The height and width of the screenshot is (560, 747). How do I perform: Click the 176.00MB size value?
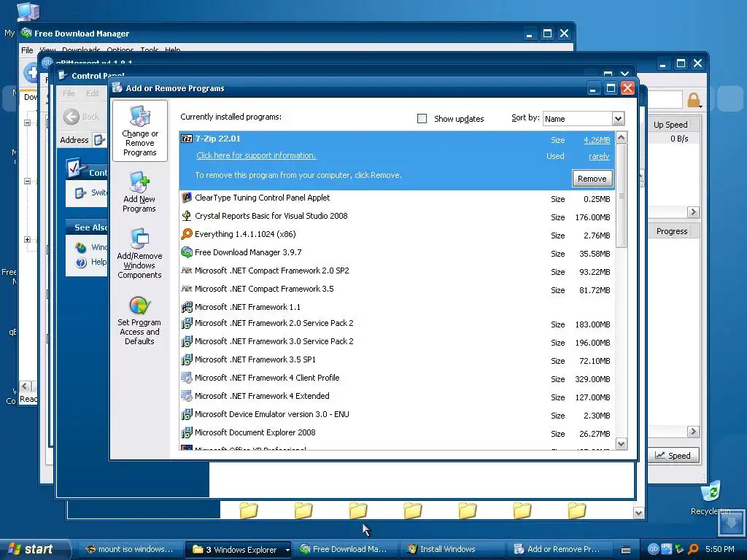click(x=592, y=217)
